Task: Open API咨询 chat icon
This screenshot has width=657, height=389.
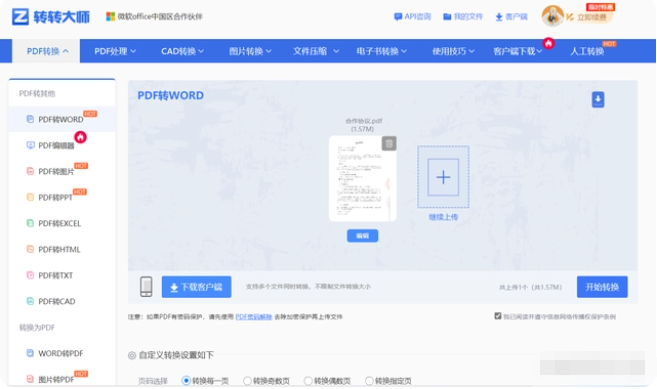Action: click(x=398, y=17)
